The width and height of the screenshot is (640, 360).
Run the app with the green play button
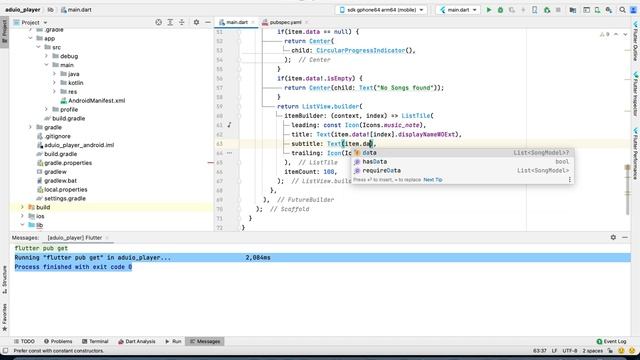489,10
